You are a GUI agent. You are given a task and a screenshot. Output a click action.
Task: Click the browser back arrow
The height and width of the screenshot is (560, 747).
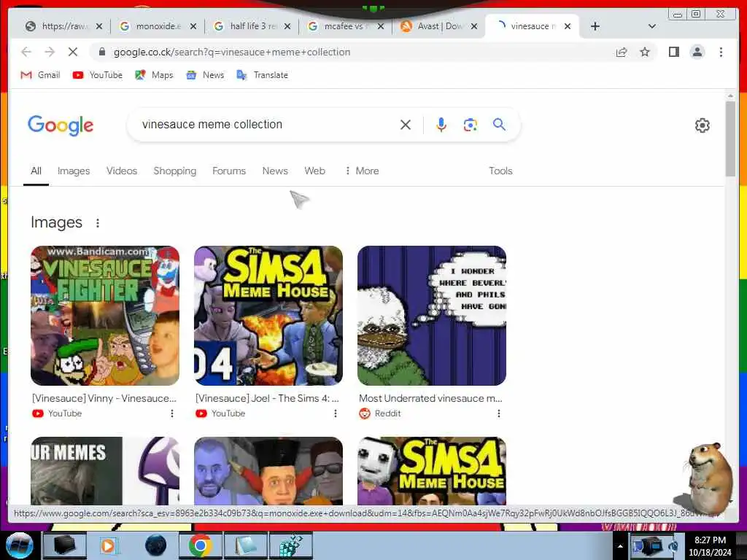point(26,52)
